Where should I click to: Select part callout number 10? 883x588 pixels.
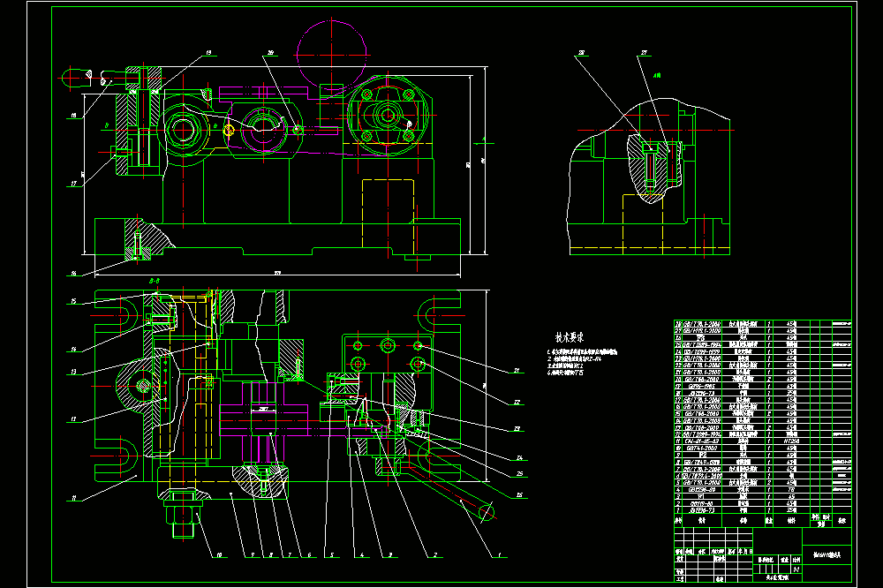[218, 554]
